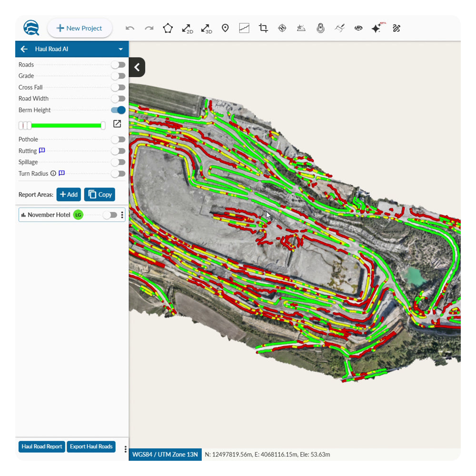Switch on the Pothole toggle

[118, 139]
